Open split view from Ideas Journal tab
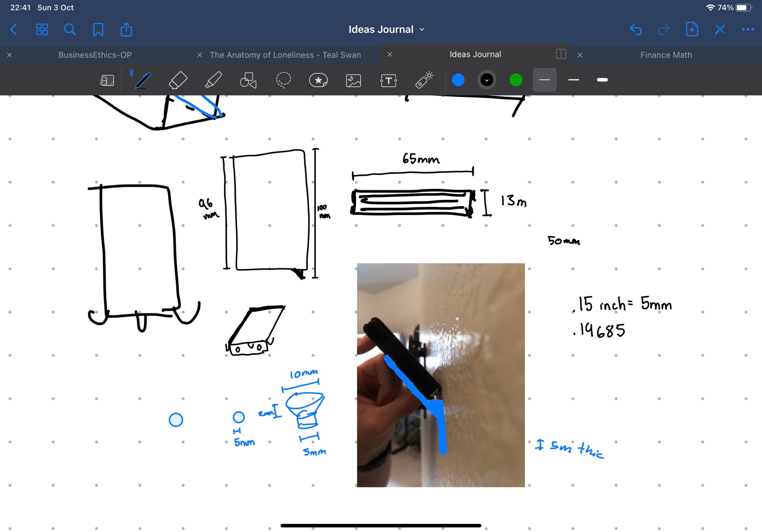762x532 pixels. coord(560,54)
